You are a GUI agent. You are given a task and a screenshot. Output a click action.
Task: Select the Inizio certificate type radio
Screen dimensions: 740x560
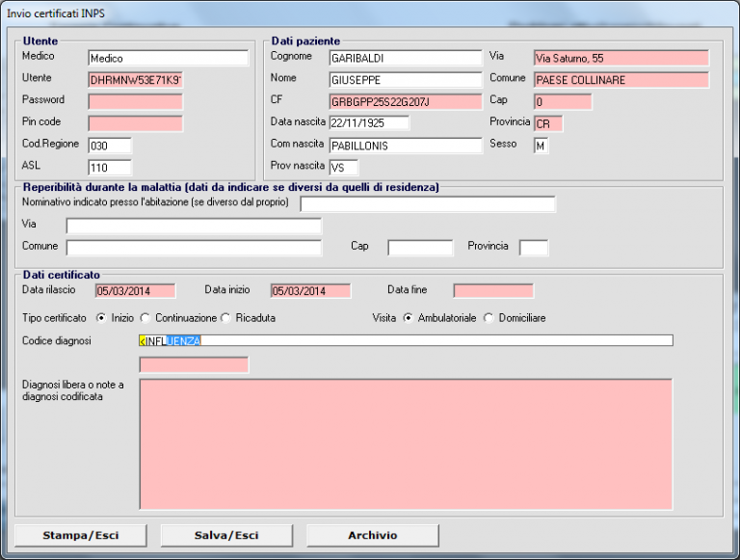pos(101,318)
